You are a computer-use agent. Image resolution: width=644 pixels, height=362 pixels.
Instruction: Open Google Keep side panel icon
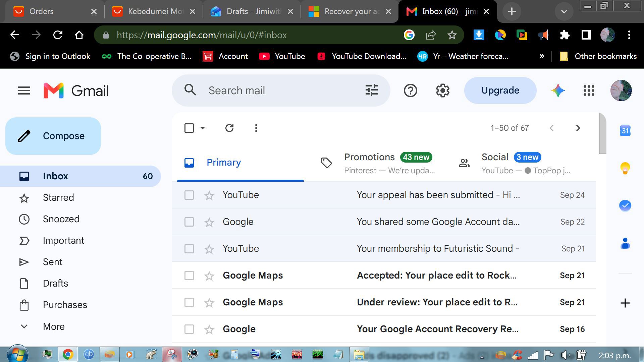625,168
